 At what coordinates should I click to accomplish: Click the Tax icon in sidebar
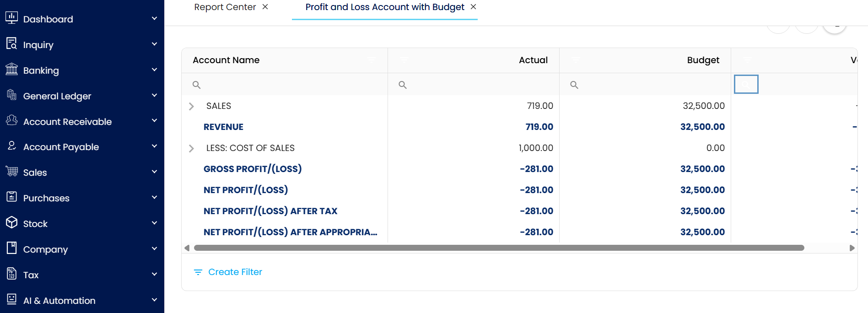[x=11, y=274]
